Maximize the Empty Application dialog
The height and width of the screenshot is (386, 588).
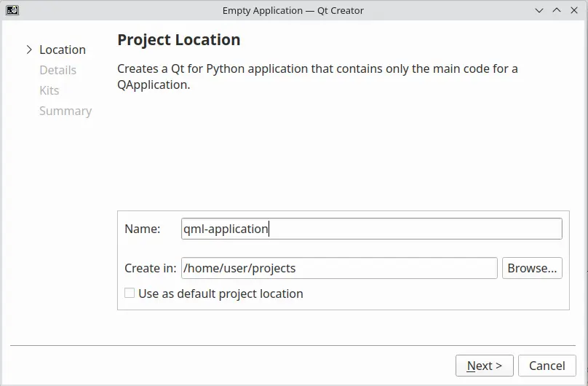tap(557, 10)
